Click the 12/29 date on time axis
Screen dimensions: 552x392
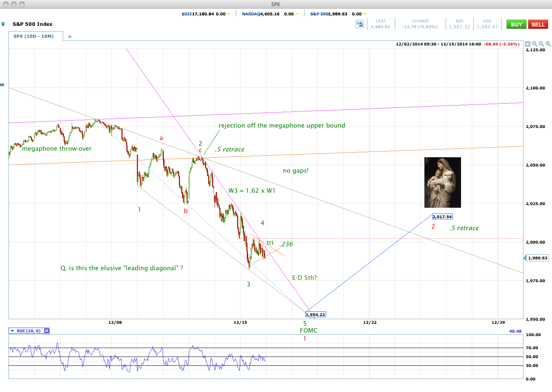pyautogui.click(x=498, y=322)
